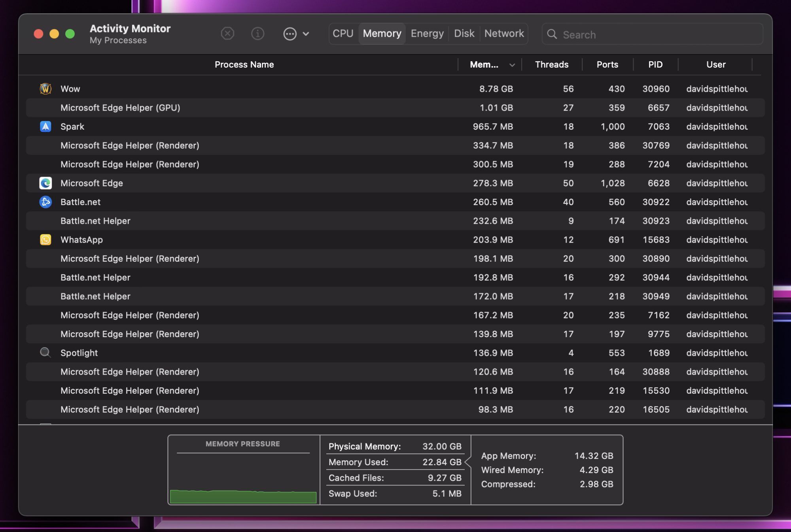Click the WhatsApp app icon

point(45,240)
